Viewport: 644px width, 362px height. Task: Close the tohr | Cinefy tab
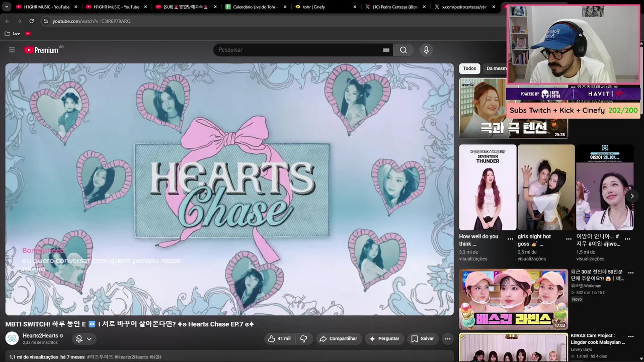tap(355, 7)
